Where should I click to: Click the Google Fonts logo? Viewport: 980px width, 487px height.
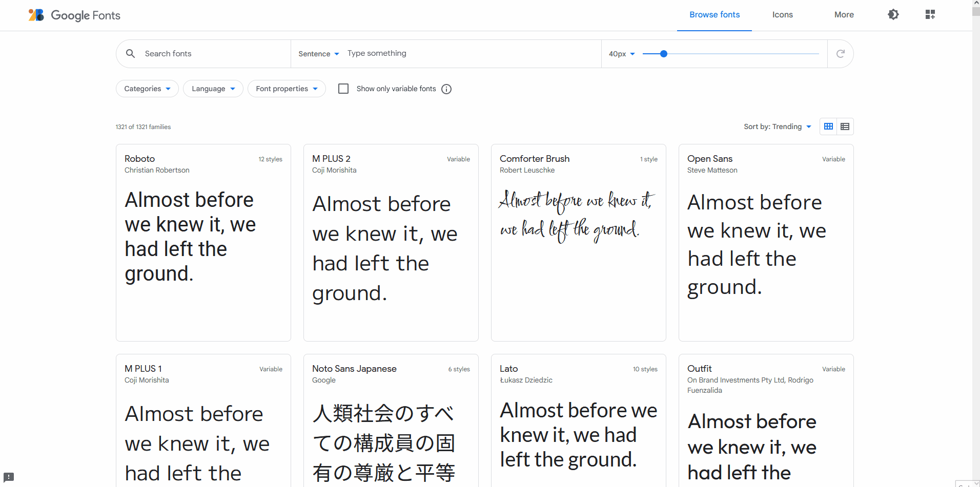[x=74, y=15]
